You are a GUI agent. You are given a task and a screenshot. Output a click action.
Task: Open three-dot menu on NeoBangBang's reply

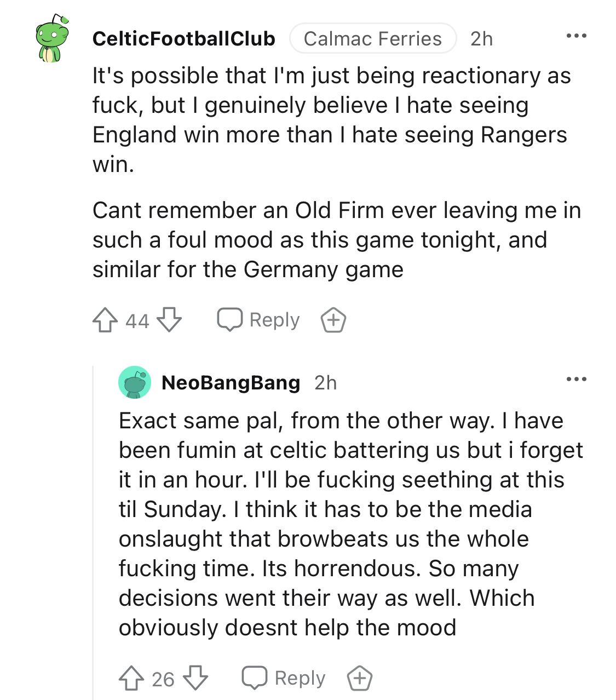pos(576,379)
